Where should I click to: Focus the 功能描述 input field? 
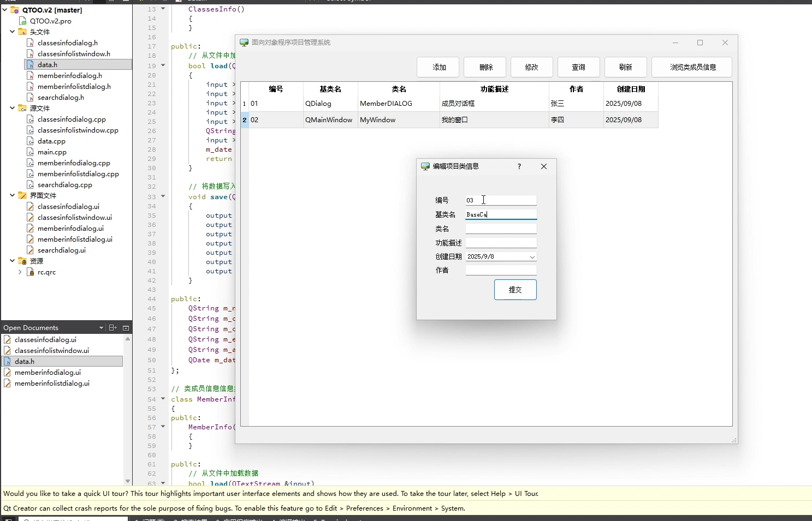[x=501, y=243]
